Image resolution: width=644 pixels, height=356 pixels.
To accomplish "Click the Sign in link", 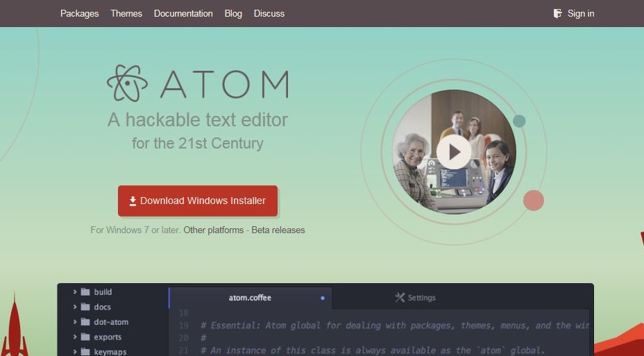I will click(581, 14).
